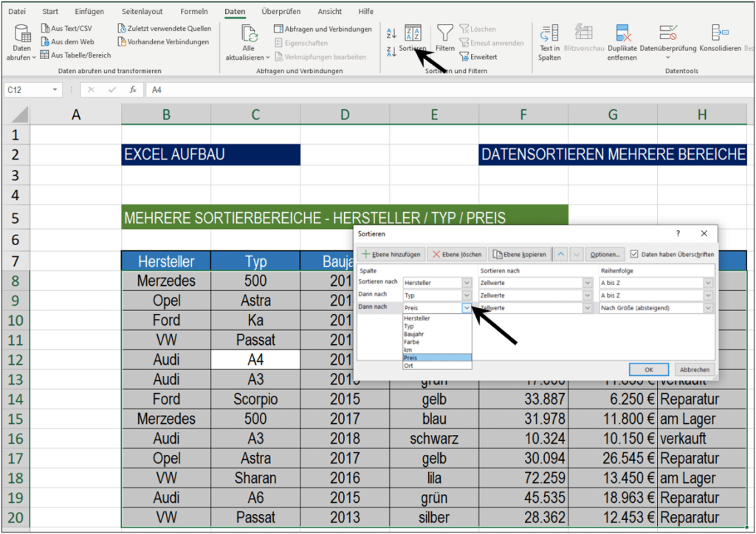Open second-level Zellwerte dropdown (Typ row)

click(x=587, y=295)
